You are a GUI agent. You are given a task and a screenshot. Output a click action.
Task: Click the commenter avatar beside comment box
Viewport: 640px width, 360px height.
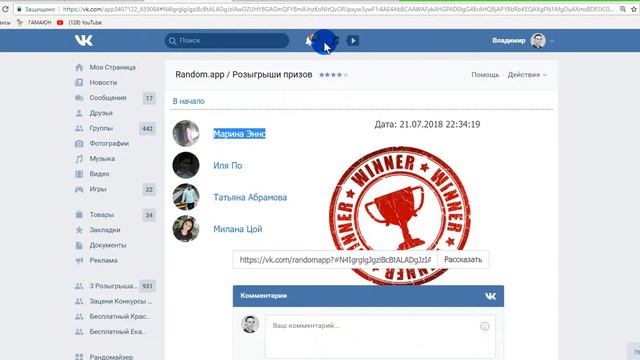250,324
